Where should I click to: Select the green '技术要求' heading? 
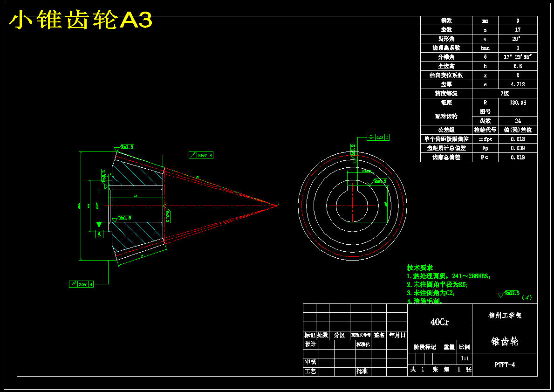pyautogui.click(x=420, y=268)
